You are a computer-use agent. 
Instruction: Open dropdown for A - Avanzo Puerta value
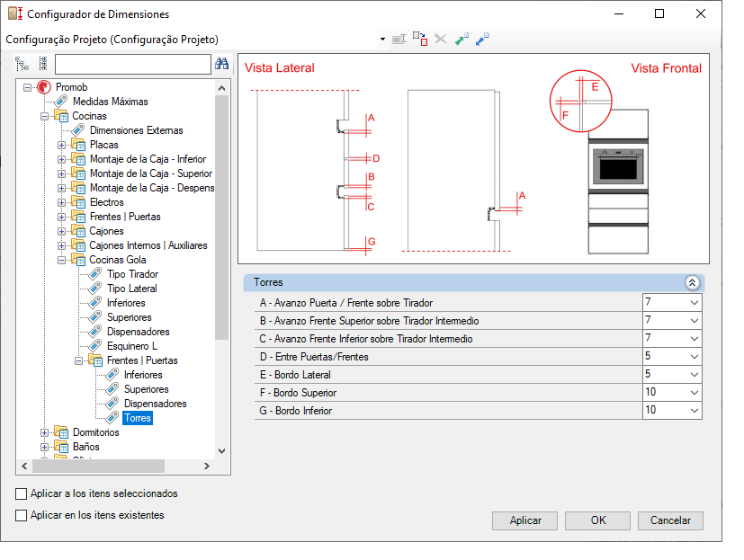click(x=695, y=303)
